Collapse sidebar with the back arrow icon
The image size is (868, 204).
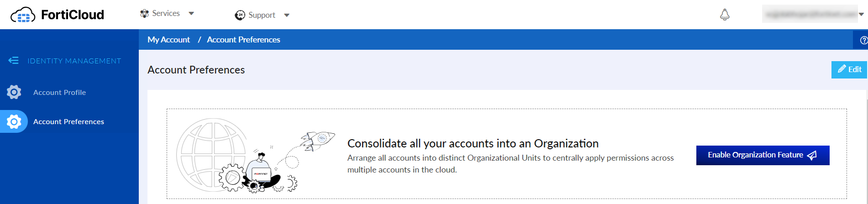click(x=13, y=60)
